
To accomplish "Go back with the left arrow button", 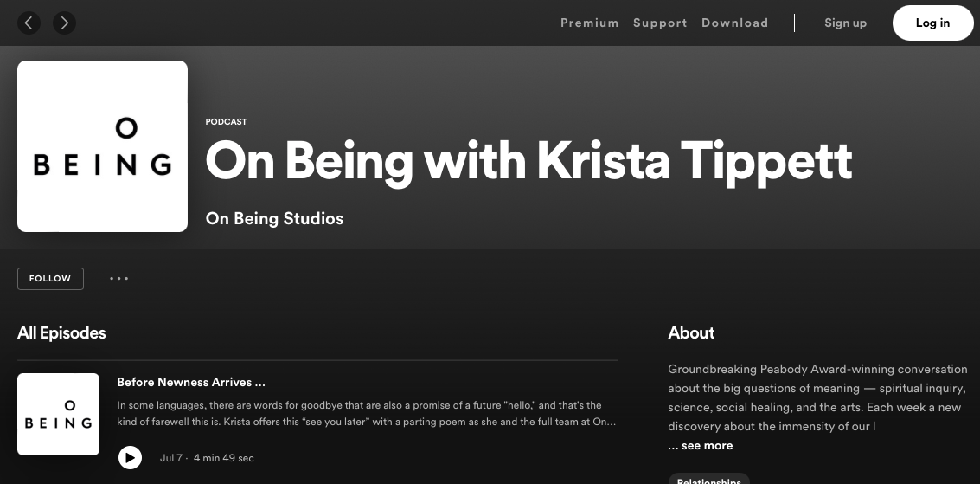I will point(29,23).
